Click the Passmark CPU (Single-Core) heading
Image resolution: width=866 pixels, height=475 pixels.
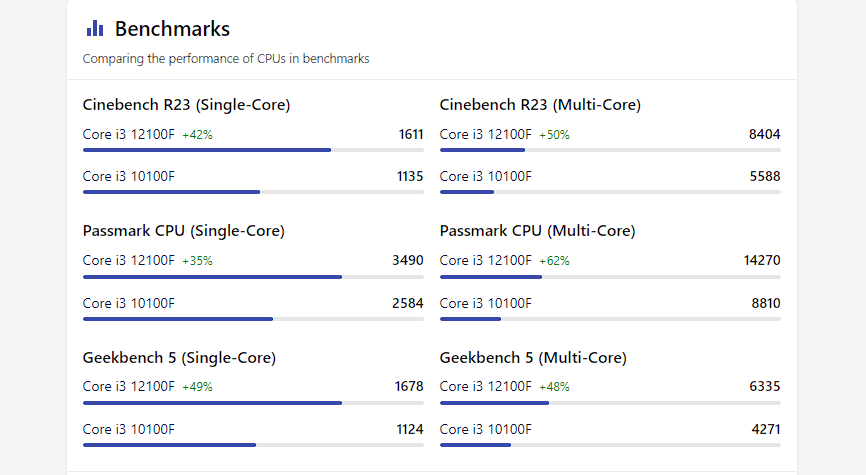(x=183, y=231)
